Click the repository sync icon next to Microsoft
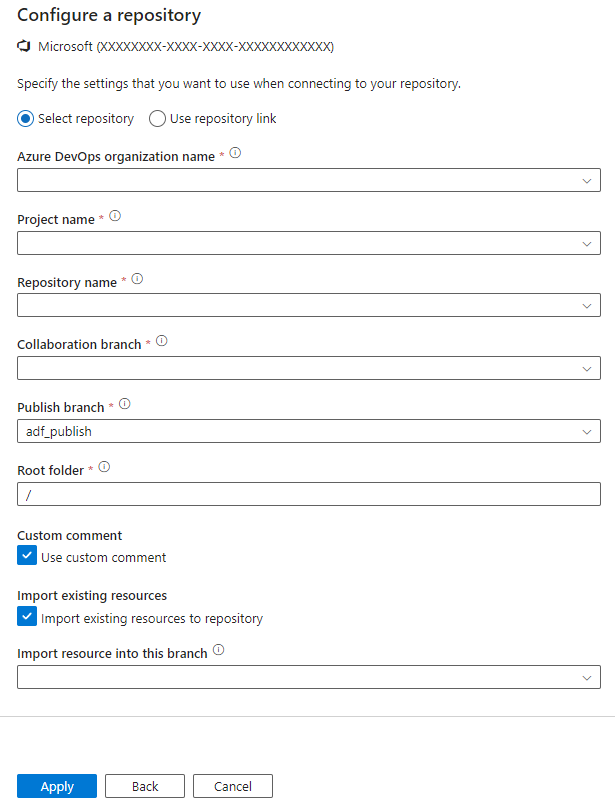Viewport: 615px width, 811px height. tap(23, 45)
